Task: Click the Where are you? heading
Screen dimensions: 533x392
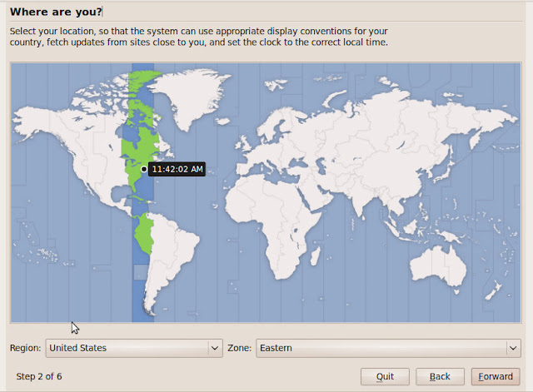Action: [x=56, y=12]
